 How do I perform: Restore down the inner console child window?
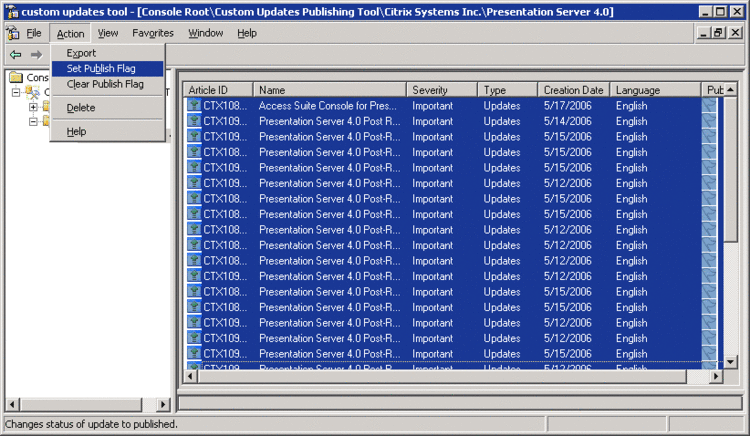(718, 33)
